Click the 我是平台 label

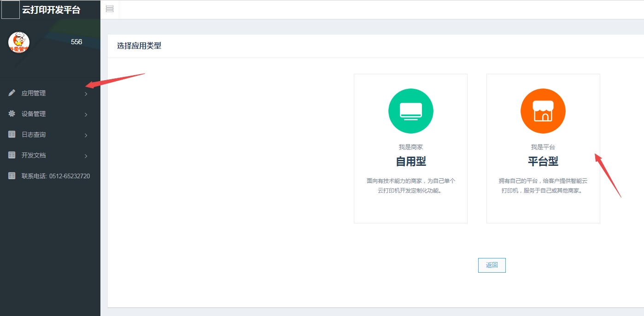(x=543, y=147)
